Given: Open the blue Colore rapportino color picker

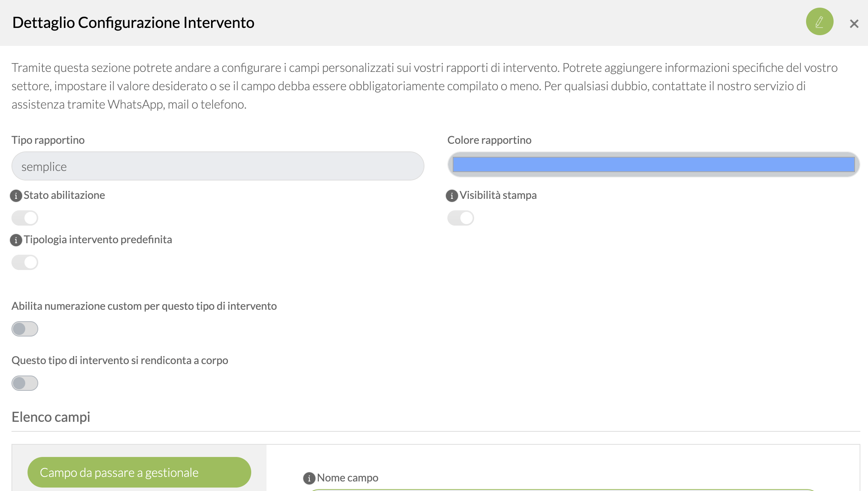Looking at the screenshot, I should (654, 164).
